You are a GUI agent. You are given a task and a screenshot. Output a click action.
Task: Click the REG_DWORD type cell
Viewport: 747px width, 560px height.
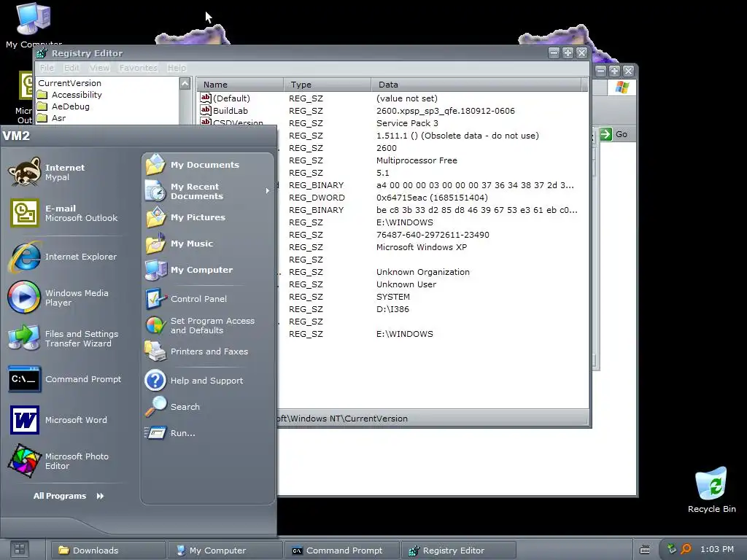click(317, 198)
